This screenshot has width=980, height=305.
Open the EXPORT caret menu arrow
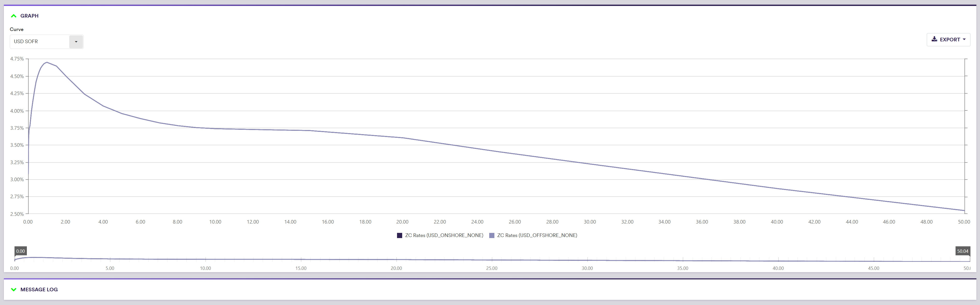pos(964,39)
